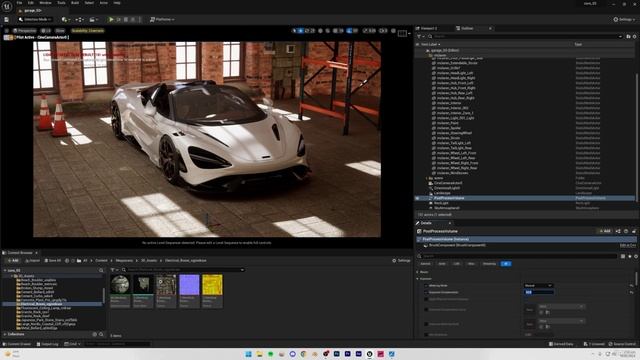Click the Add component button in Details

point(604,231)
